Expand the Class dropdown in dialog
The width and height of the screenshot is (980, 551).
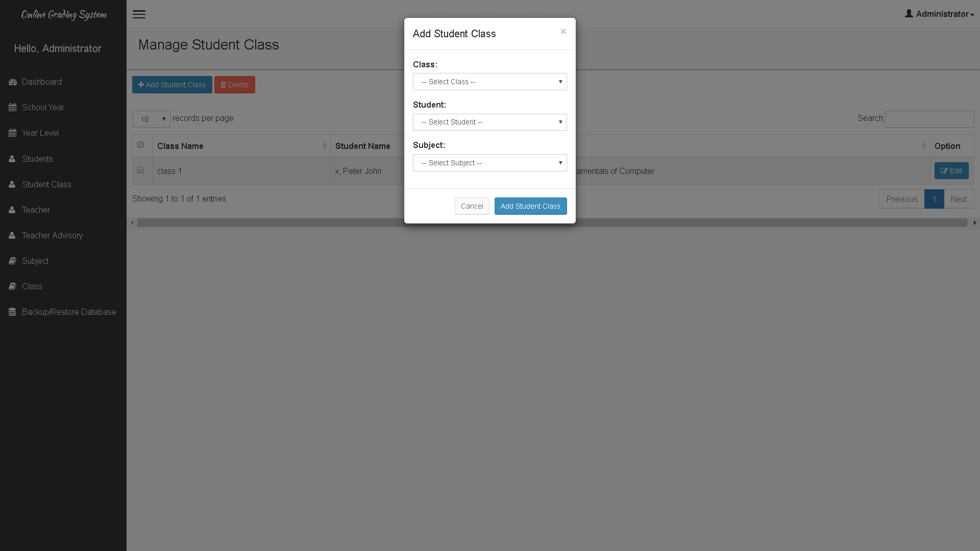point(490,82)
